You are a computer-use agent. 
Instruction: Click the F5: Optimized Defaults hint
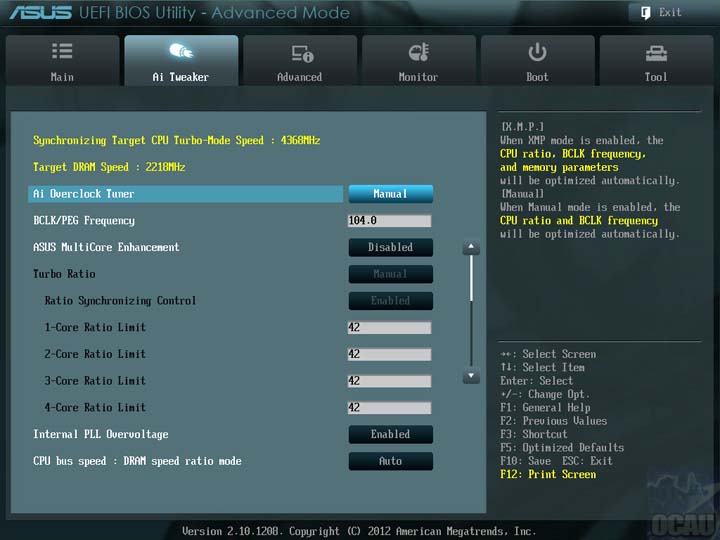562,447
